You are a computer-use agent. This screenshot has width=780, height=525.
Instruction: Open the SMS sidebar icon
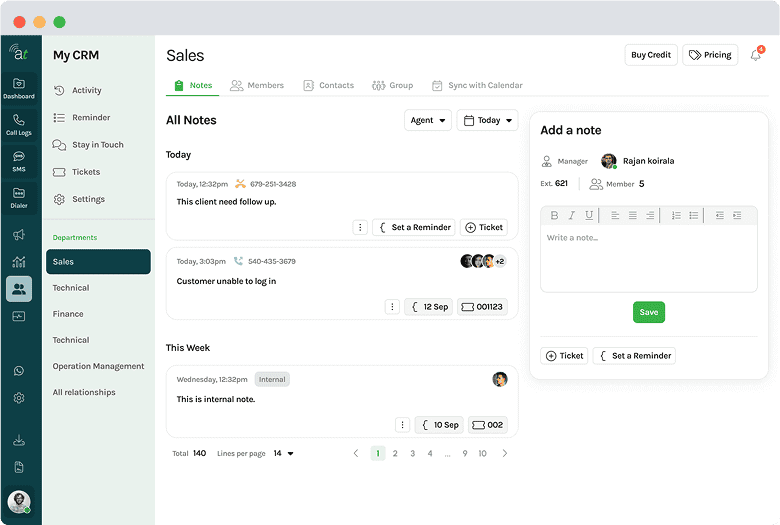click(18, 161)
